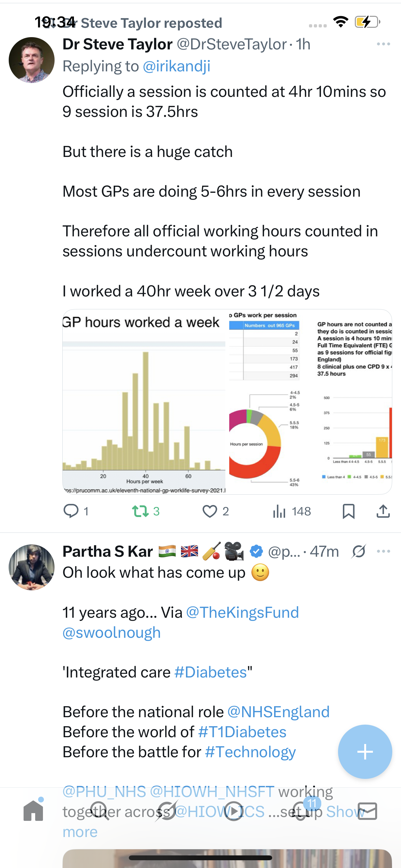Reply to Dr Steve Taylor's tweet
This screenshot has height=868, width=401.
coord(76,511)
